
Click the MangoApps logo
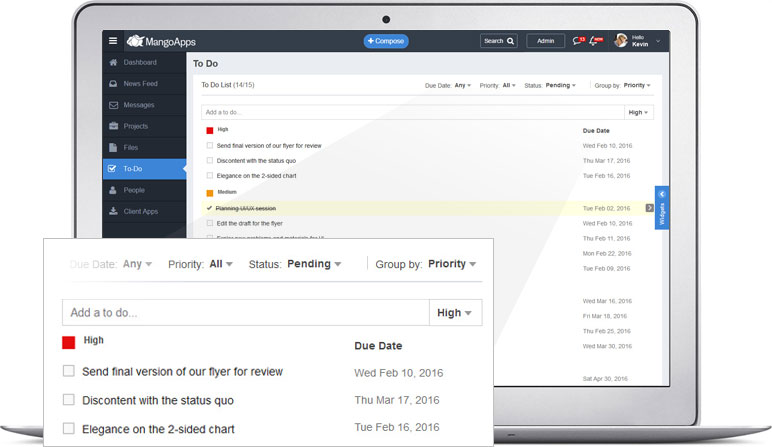click(x=161, y=41)
